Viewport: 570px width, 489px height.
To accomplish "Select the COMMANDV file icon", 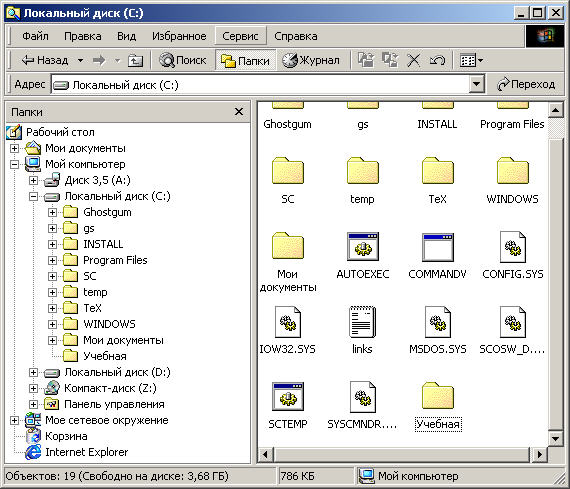I will [x=437, y=247].
